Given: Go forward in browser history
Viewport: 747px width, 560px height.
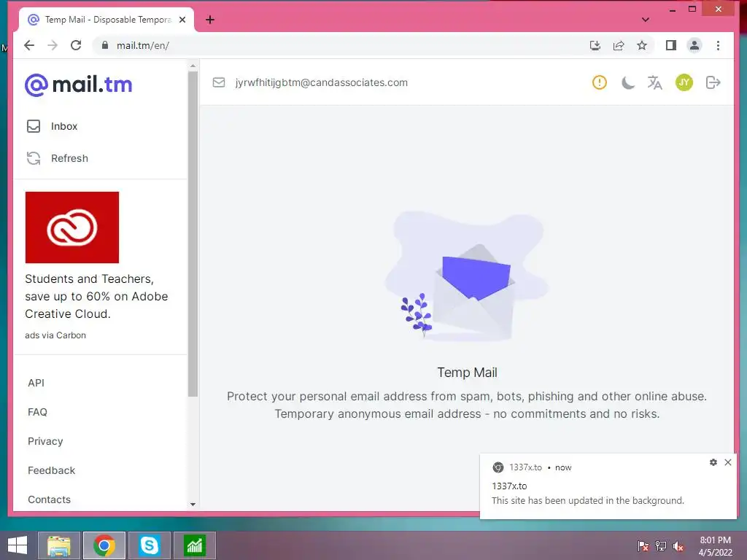Looking at the screenshot, I should coord(53,45).
